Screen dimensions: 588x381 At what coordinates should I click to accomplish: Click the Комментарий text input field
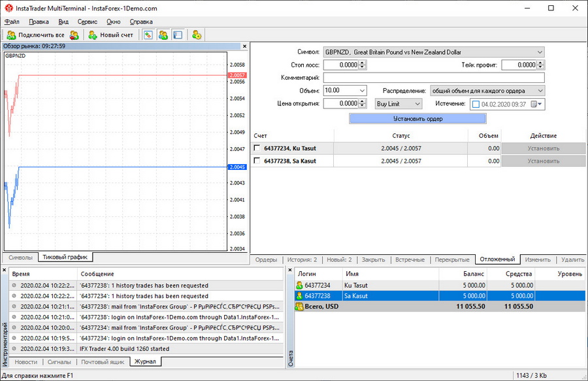pos(434,78)
